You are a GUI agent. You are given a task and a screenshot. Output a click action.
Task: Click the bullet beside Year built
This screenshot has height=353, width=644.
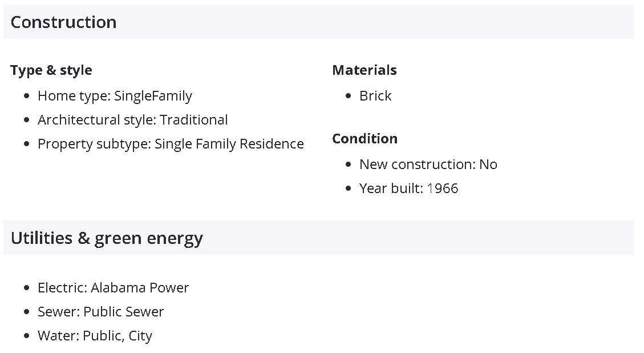tap(349, 189)
